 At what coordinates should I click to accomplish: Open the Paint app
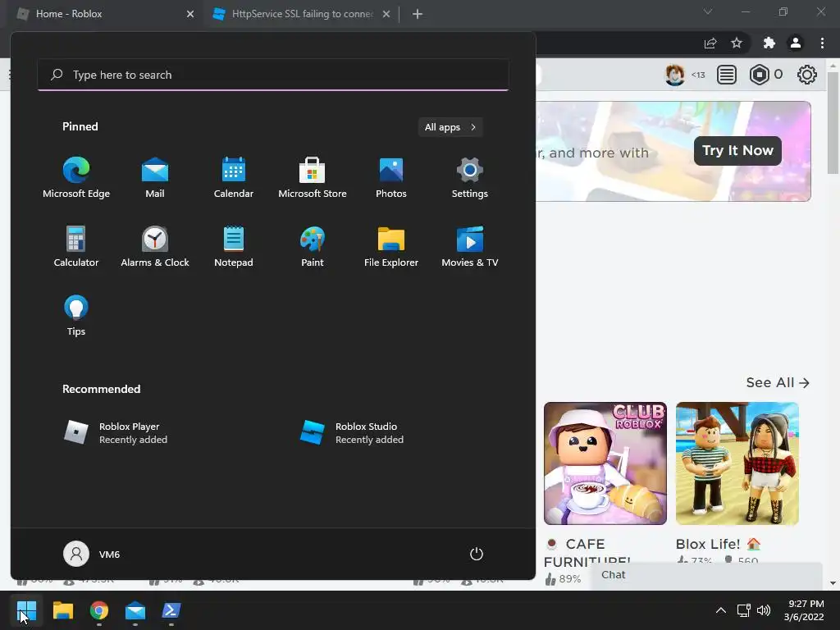click(313, 246)
